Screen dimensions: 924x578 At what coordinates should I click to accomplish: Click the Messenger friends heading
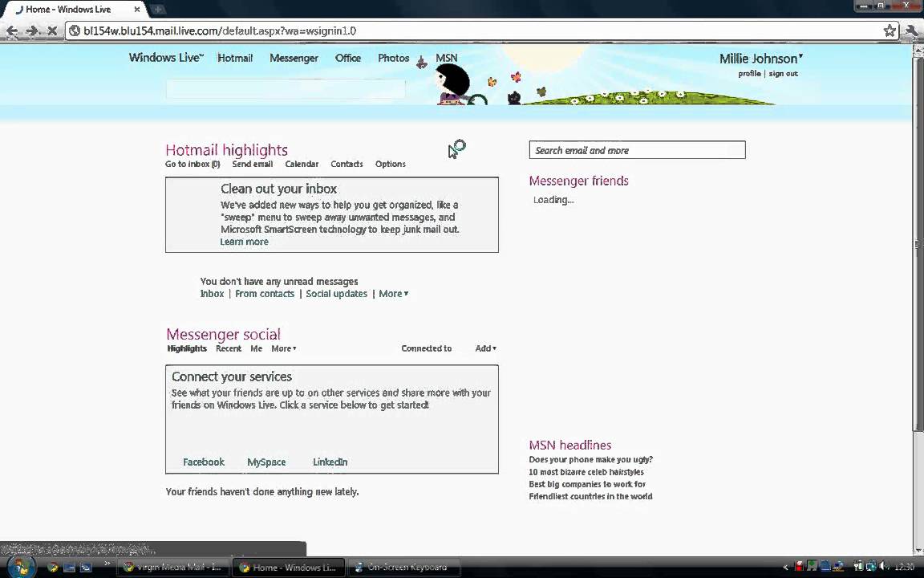tap(578, 181)
